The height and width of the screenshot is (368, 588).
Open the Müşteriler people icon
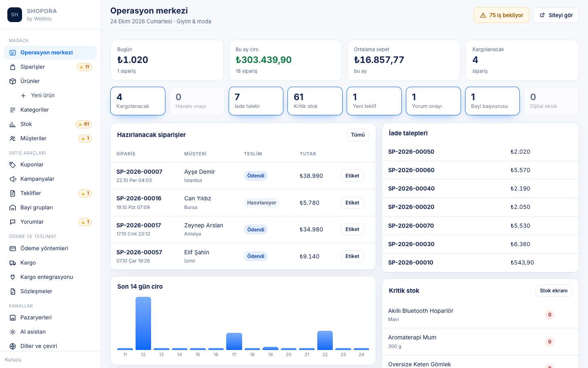click(x=13, y=139)
